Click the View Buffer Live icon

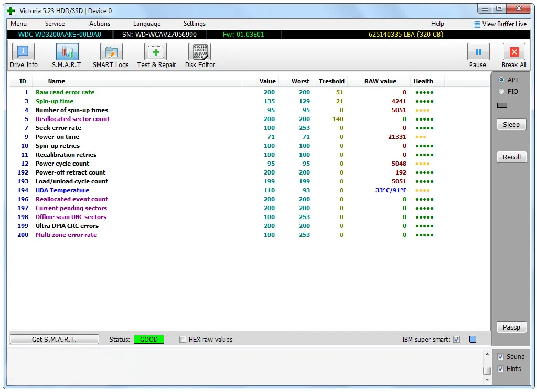click(x=477, y=24)
